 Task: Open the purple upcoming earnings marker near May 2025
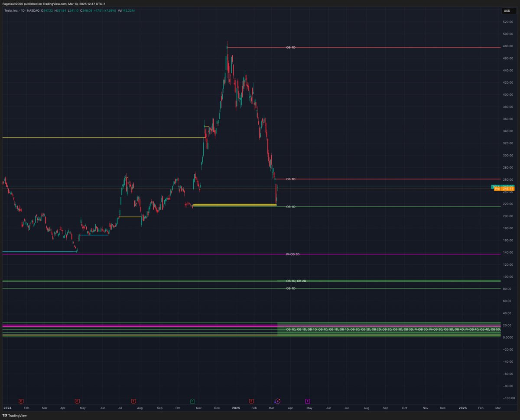[x=308, y=401]
